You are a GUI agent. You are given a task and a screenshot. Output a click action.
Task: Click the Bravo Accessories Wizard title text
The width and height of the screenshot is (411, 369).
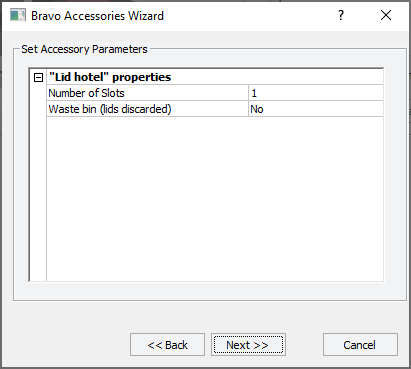coord(97,16)
